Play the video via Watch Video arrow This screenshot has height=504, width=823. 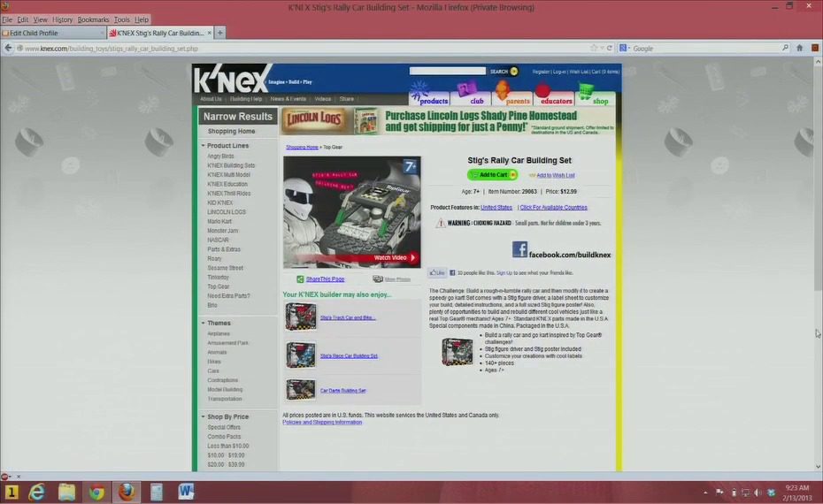tap(412, 257)
